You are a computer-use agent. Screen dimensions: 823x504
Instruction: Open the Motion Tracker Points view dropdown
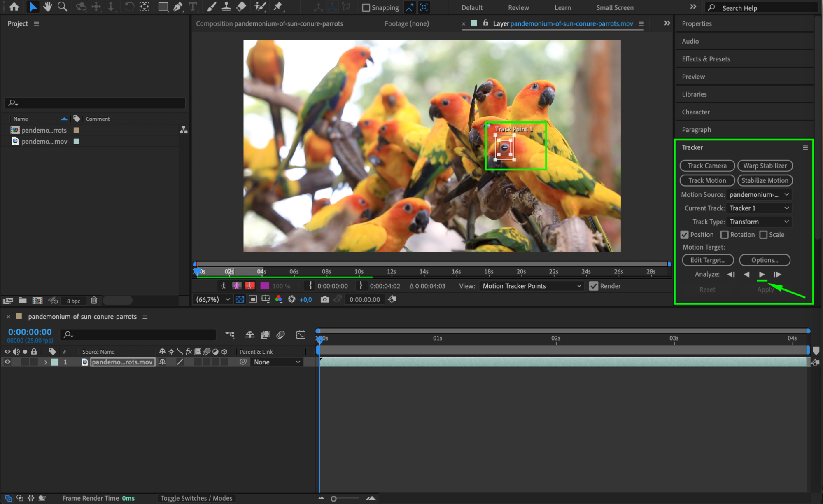531,286
